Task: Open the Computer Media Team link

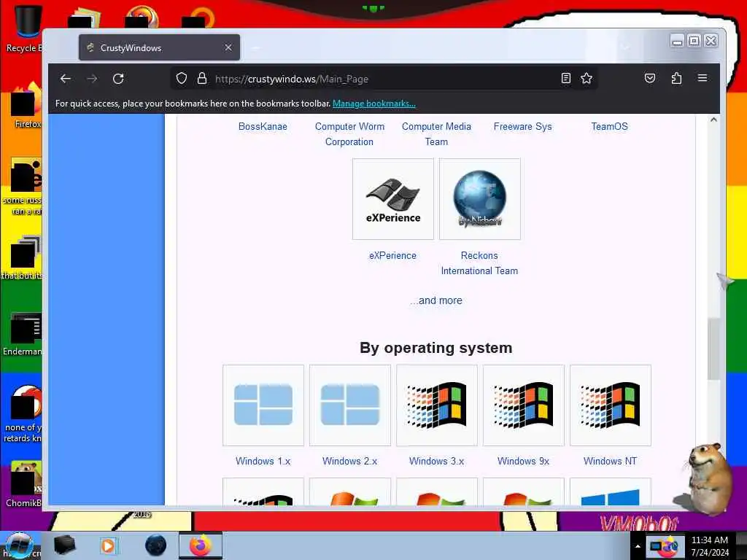Action: (x=436, y=134)
